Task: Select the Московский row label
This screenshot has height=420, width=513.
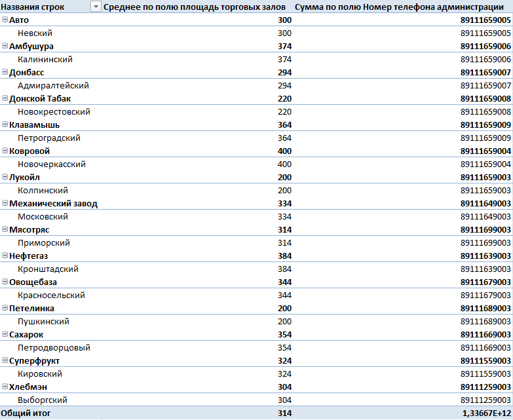Action: (x=43, y=216)
